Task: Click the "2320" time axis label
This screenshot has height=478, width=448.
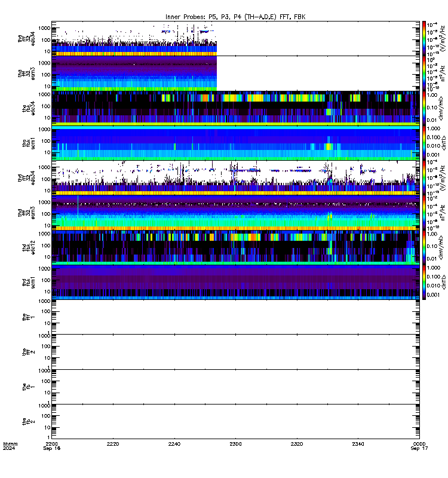Action: (x=297, y=444)
